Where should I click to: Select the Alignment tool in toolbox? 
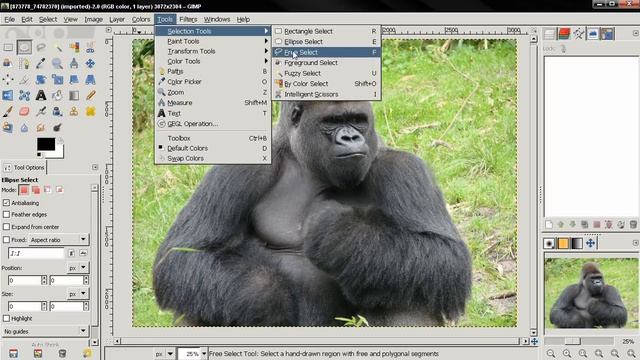[x=8, y=79]
